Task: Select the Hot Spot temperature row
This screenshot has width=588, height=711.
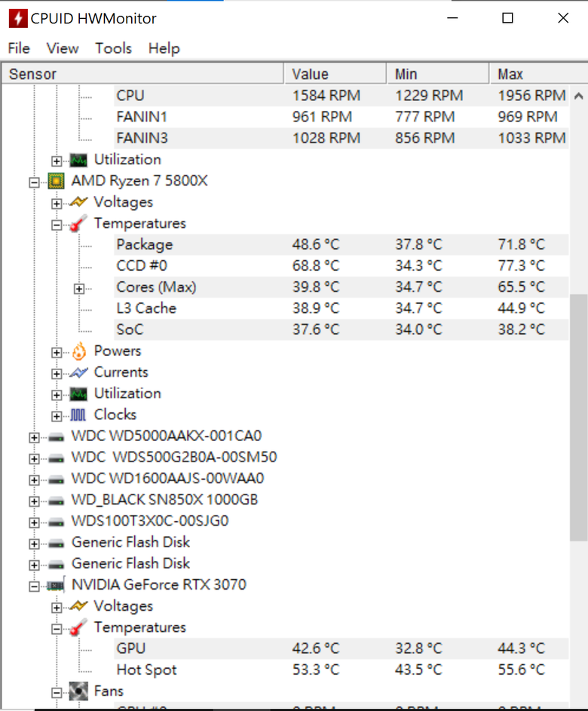Action: point(341,670)
